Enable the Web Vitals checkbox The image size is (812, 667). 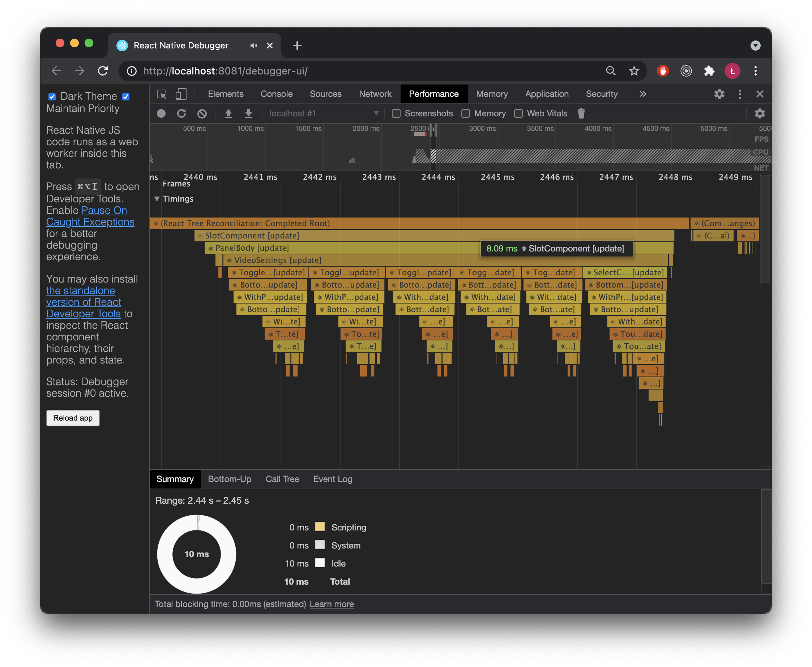click(518, 113)
